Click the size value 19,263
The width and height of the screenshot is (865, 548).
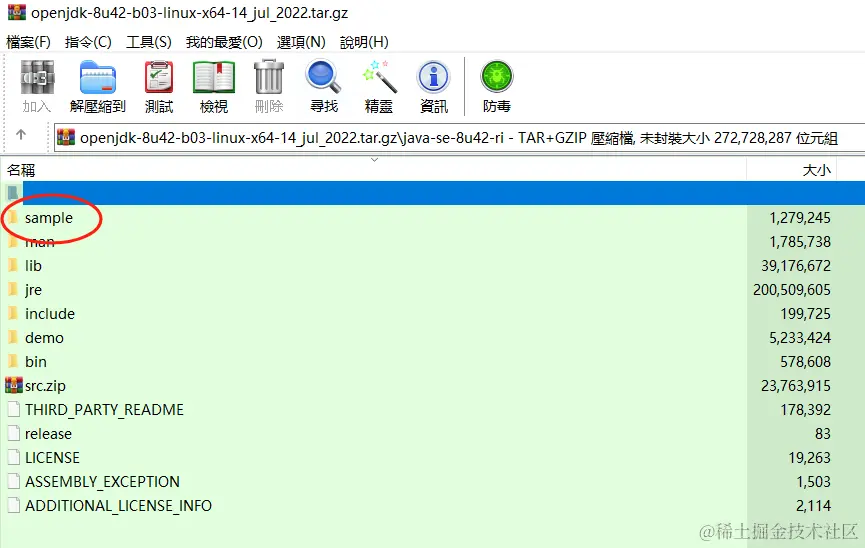809,457
